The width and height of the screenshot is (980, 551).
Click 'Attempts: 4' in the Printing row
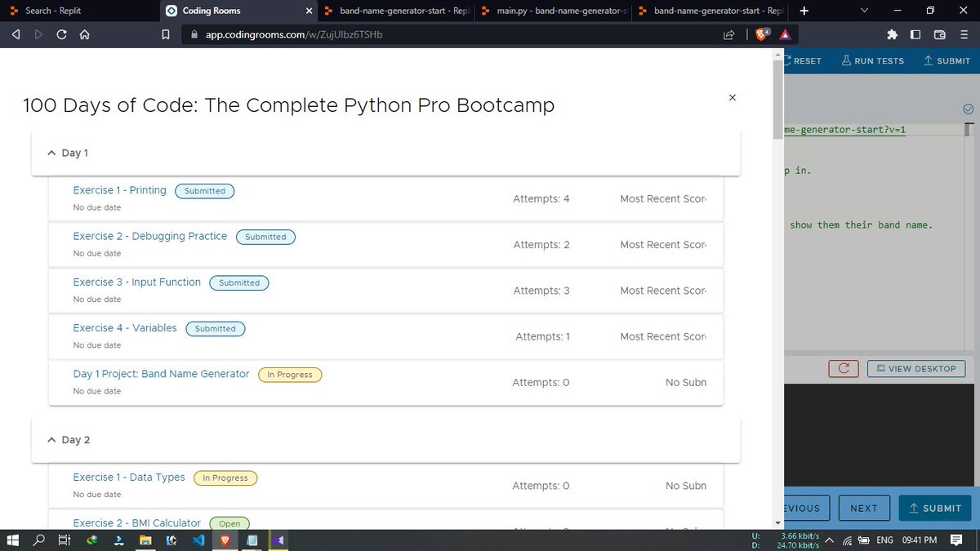[x=541, y=198]
